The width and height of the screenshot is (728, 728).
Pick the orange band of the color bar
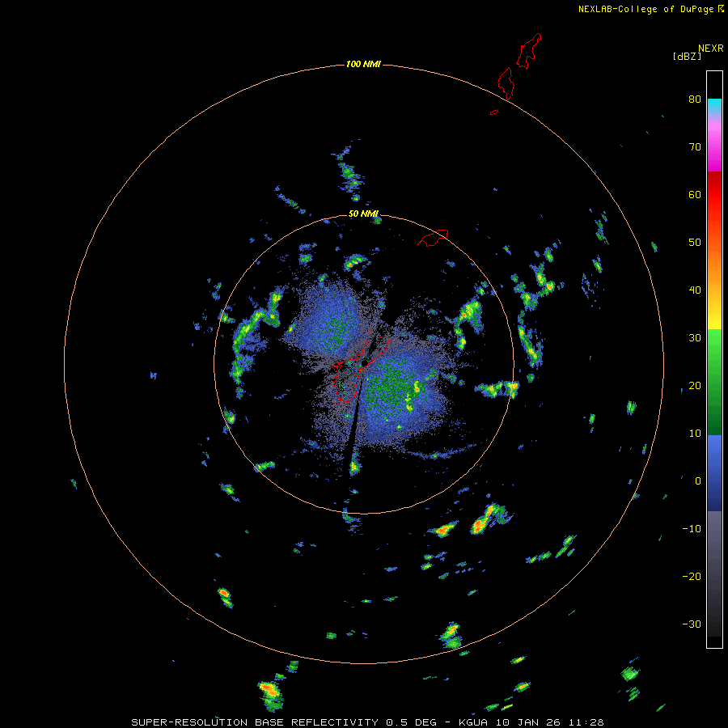[x=714, y=265]
